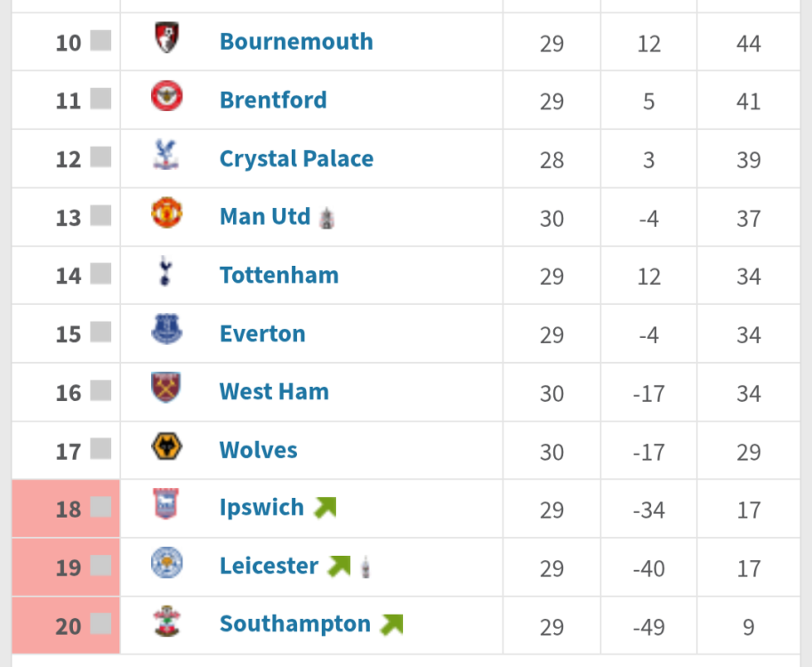Open the Everton team link
Image resolution: width=812 pixels, height=667 pixels.
pyautogui.click(x=262, y=333)
